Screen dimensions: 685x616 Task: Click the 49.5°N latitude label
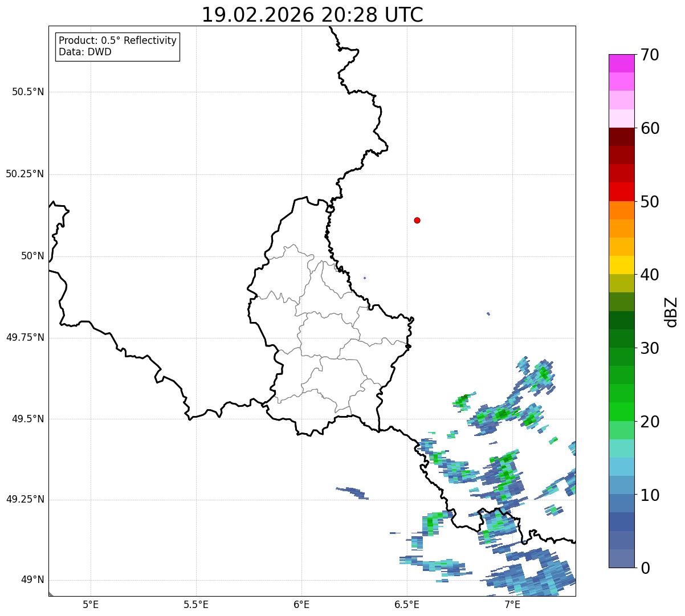28,419
